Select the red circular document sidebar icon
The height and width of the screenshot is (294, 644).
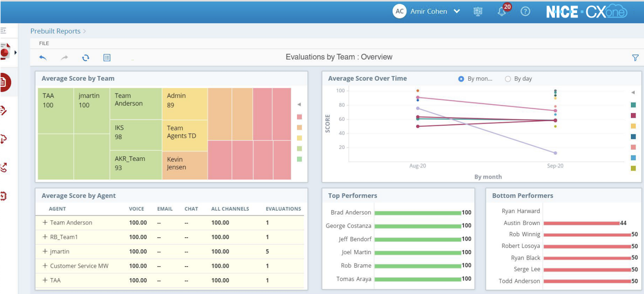5,82
